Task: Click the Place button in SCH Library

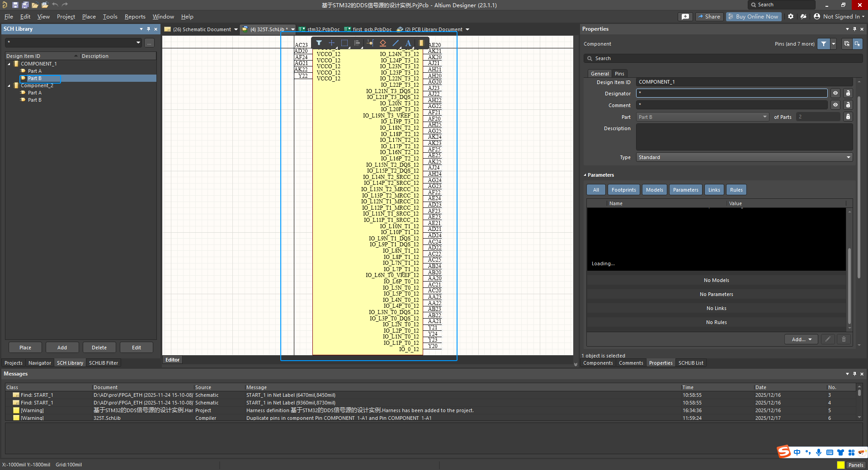Action: 25,348
